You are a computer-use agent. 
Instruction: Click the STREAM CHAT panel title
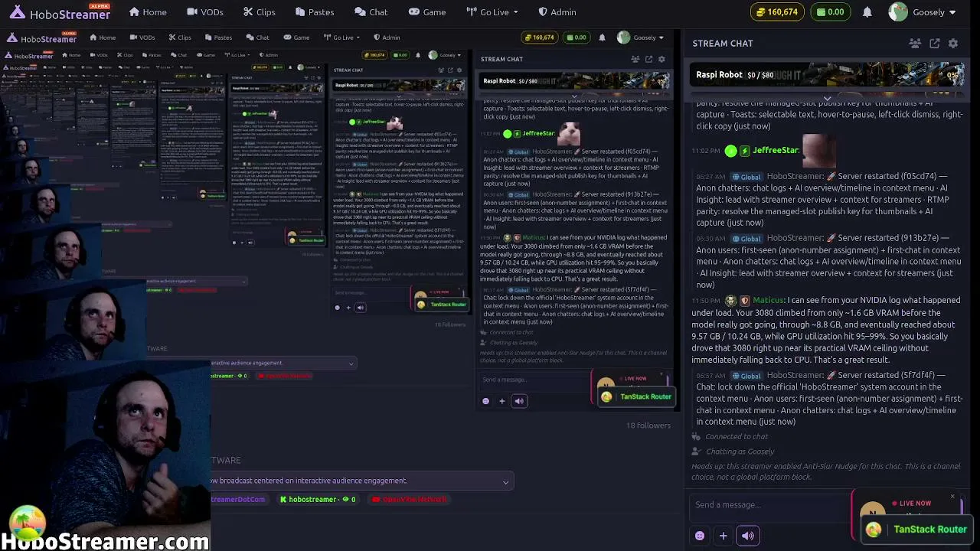pos(723,44)
